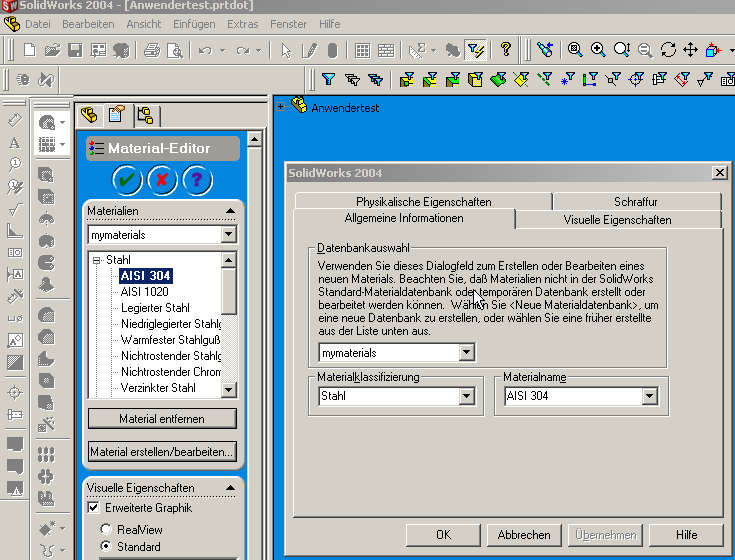Viewport: 735px width, 560px height.
Task: Confirm Material-Editor with green checkmark
Action: tap(127, 179)
